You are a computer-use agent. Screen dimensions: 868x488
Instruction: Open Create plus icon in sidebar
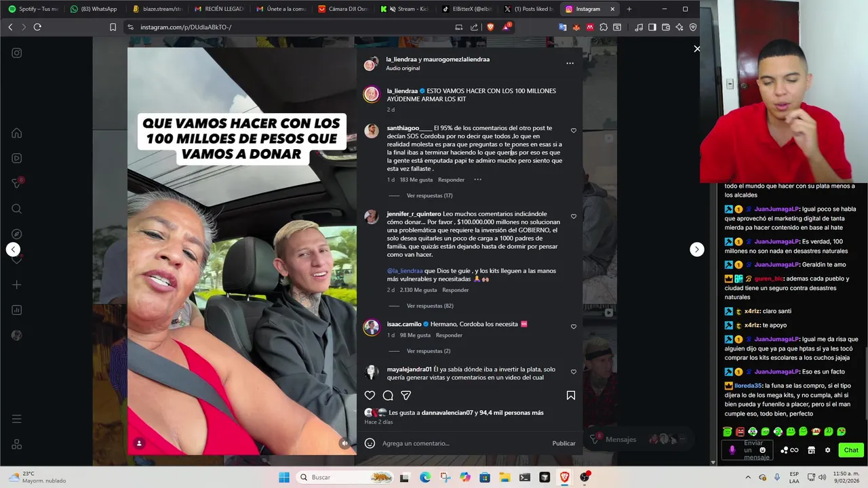(17, 285)
